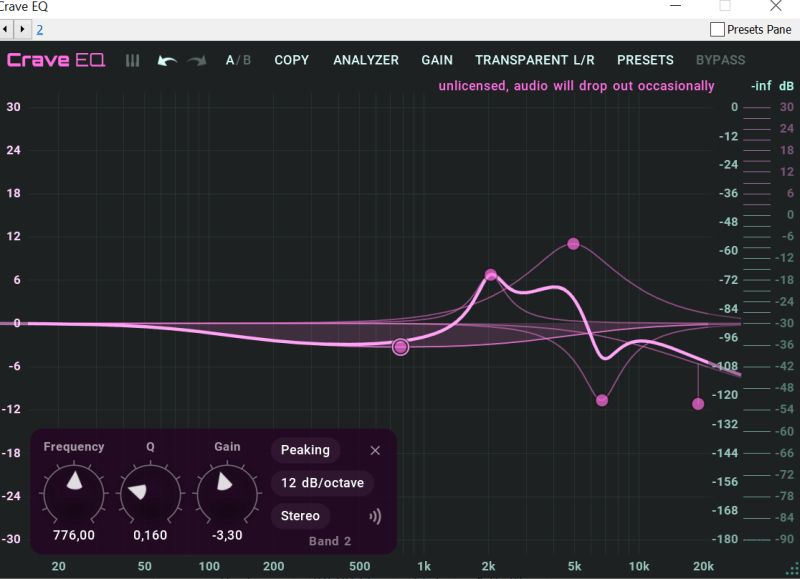Toggle the A/B comparison state

coord(238,60)
